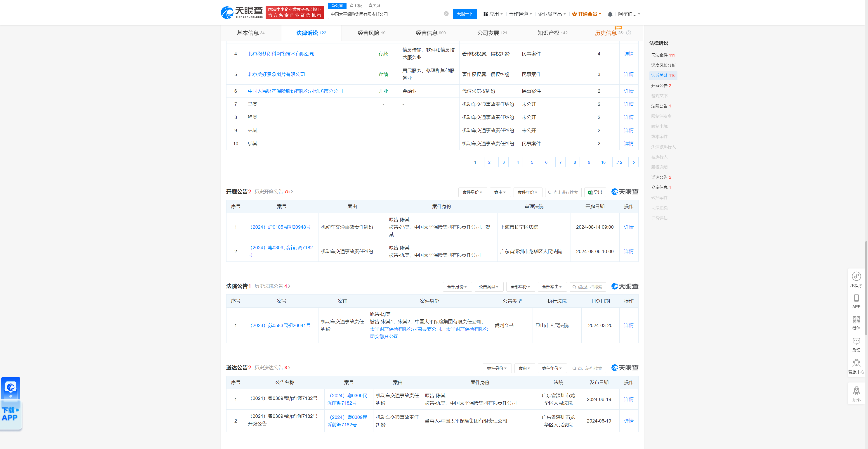This screenshot has height=449, width=868.
Task: Jump to 司法案件 in sidebar
Action: [663, 55]
